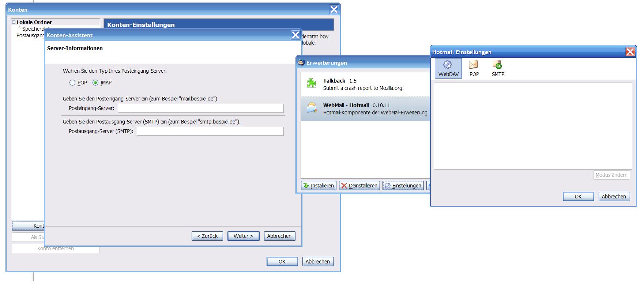The height and width of the screenshot is (308, 644).
Task: Collapse the Lokale Ordner tree node
Action: [x=14, y=22]
